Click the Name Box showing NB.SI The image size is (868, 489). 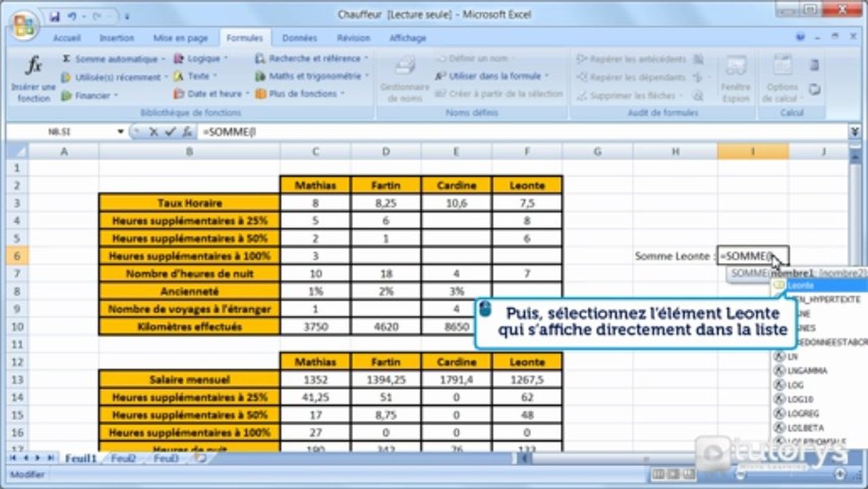click(x=61, y=132)
